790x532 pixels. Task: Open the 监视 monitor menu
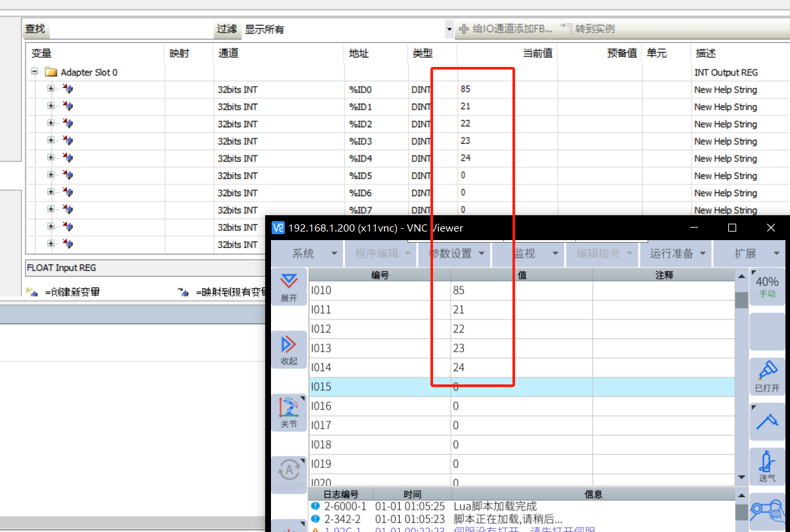(x=528, y=254)
